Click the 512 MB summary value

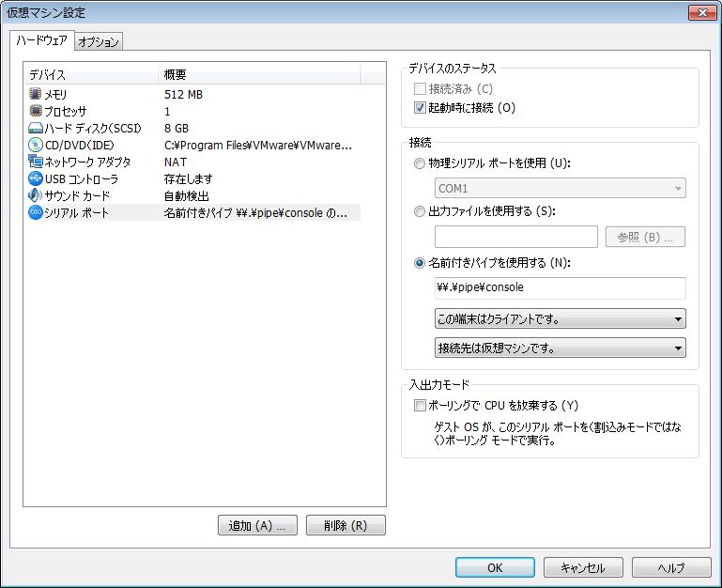(x=183, y=95)
